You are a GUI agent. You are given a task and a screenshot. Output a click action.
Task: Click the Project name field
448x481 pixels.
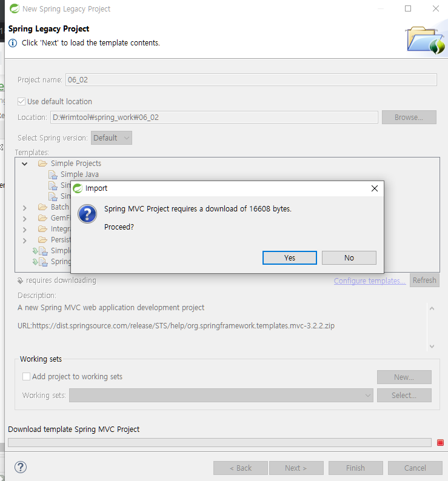tap(251, 80)
